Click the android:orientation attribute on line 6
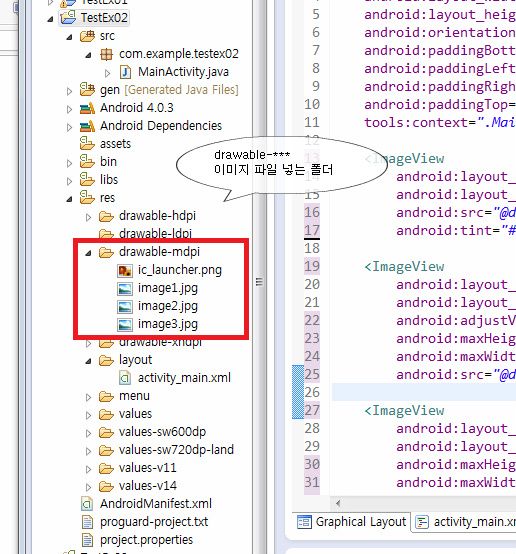 click(x=440, y=33)
